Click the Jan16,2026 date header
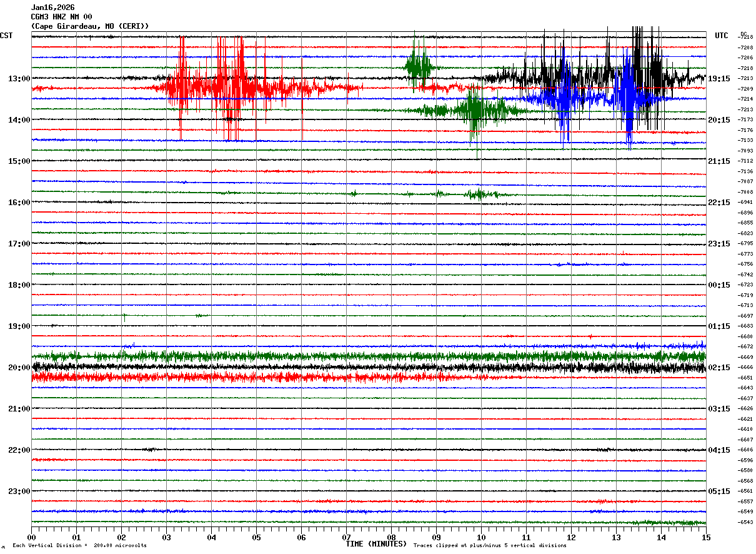The height and width of the screenshot is (554, 756). tap(52, 8)
